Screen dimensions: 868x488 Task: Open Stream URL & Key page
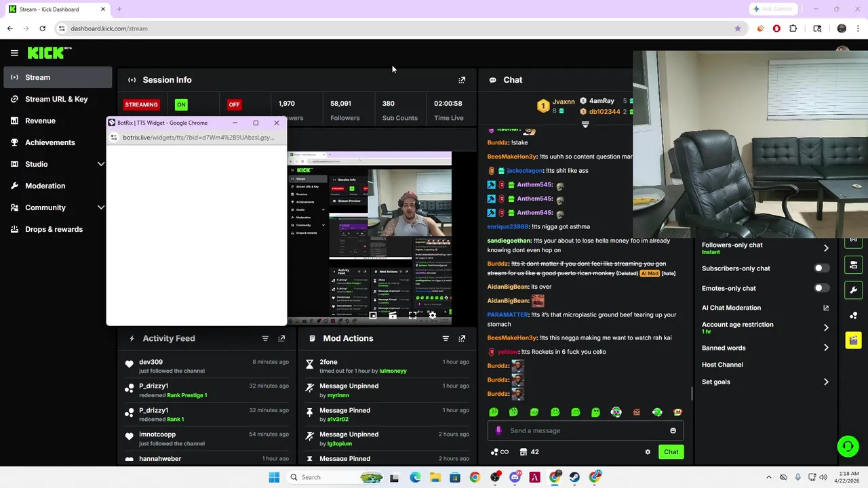pyautogui.click(x=58, y=99)
